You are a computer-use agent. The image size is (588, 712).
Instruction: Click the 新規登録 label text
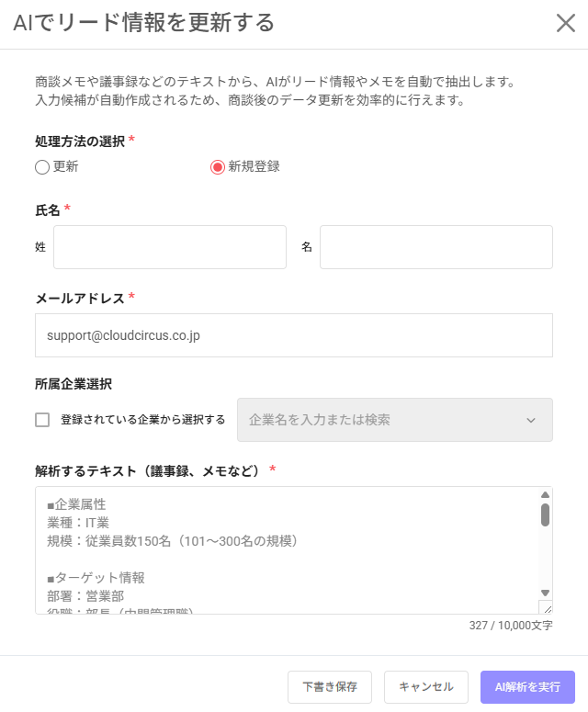tap(254, 166)
